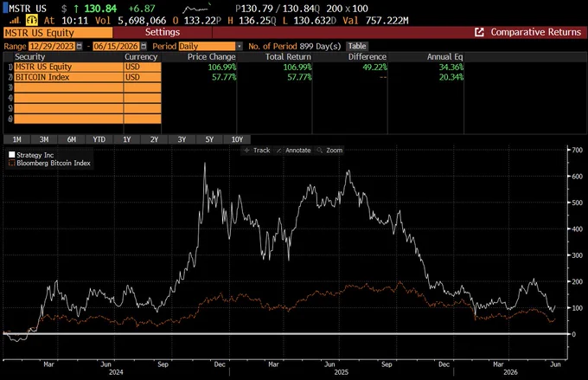Select the 2Y range tab
The width and height of the screenshot is (588, 380).
[x=154, y=139]
